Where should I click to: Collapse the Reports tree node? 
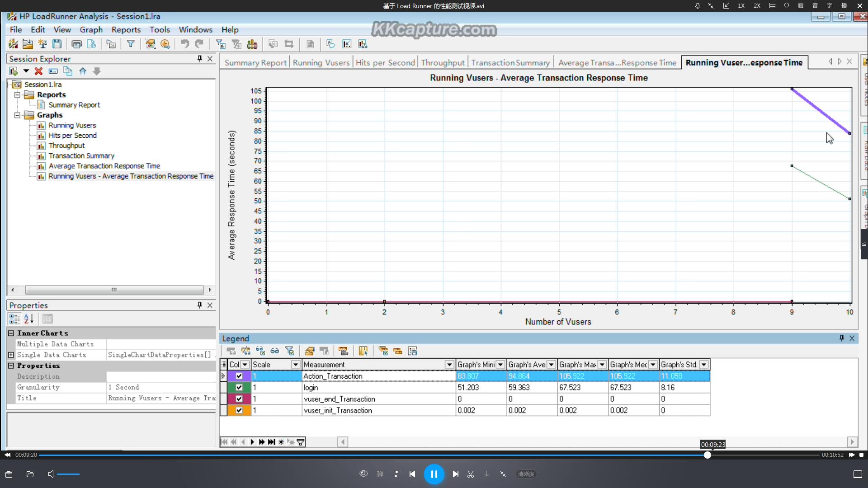(x=17, y=94)
